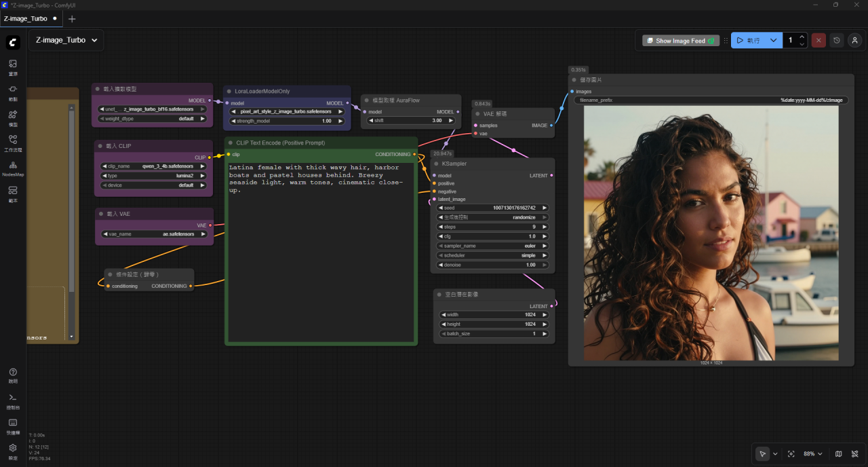Click the fit-view icon in bottom toolbar
This screenshot has width=868, height=467.
[x=791, y=454]
